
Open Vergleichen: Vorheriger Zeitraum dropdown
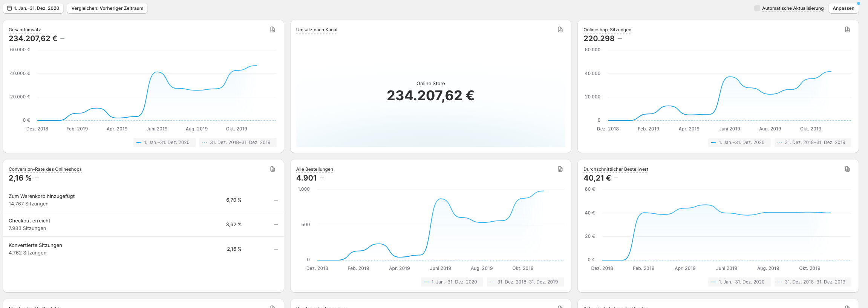pyautogui.click(x=107, y=8)
